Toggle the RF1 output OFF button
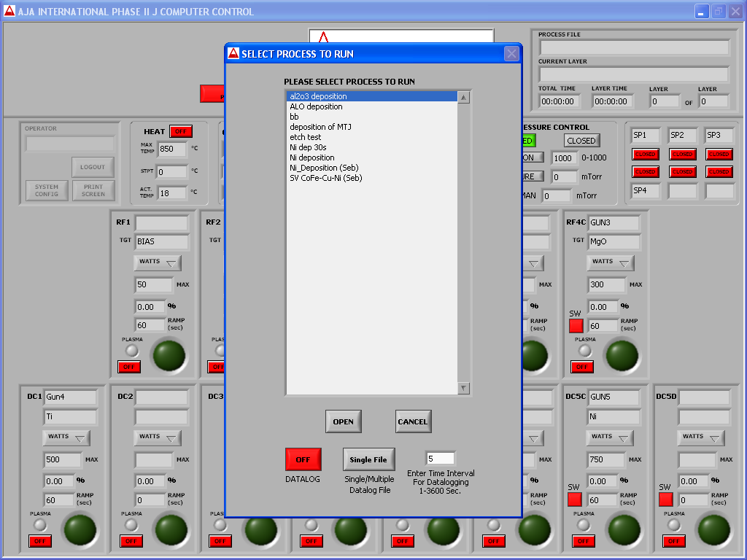Viewport: 747px width, 560px height. pos(129,367)
